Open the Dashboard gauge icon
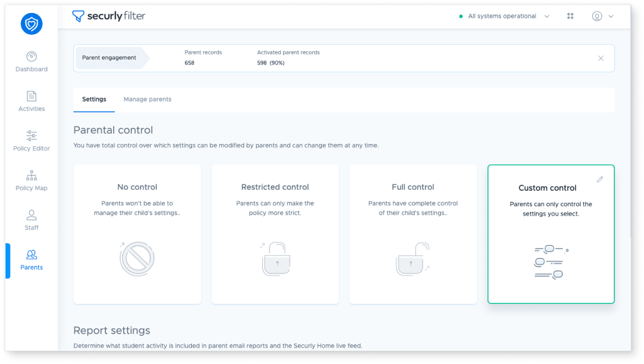644x364 pixels. pyautogui.click(x=31, y=56)
